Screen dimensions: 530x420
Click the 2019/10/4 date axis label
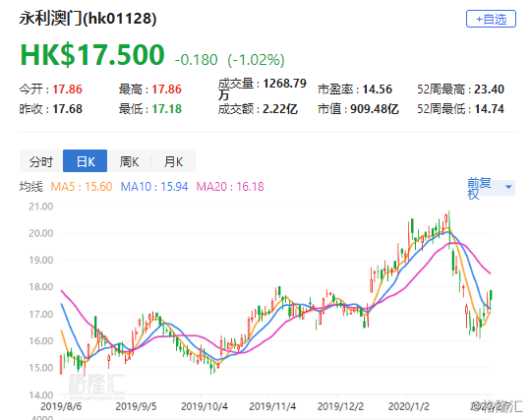(x=205, y=406)
